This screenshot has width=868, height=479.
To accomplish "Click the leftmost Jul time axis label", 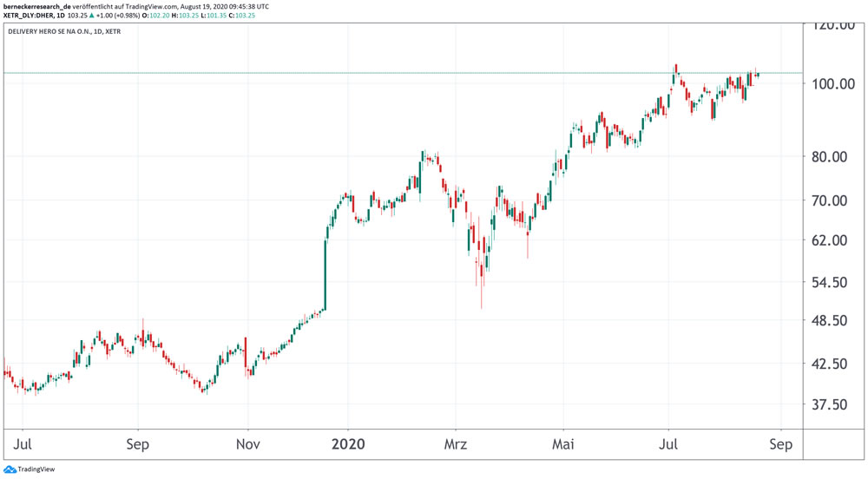I will (23, 444).
